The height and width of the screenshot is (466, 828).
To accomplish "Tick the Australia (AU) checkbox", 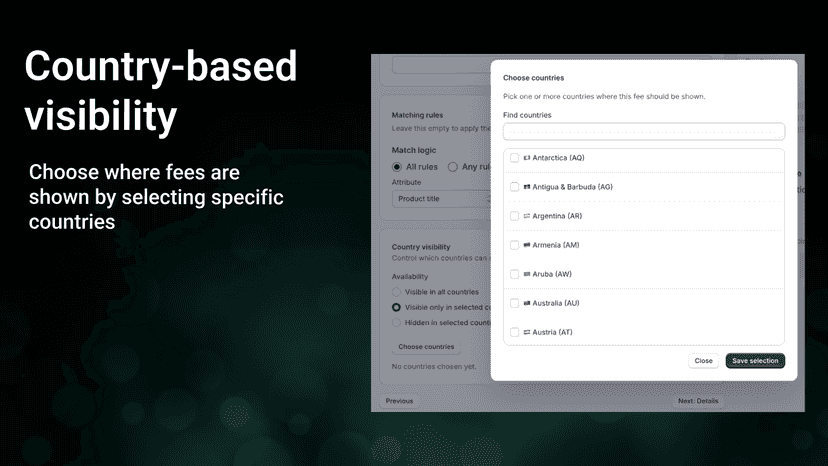I will click(x=514, y=303).
